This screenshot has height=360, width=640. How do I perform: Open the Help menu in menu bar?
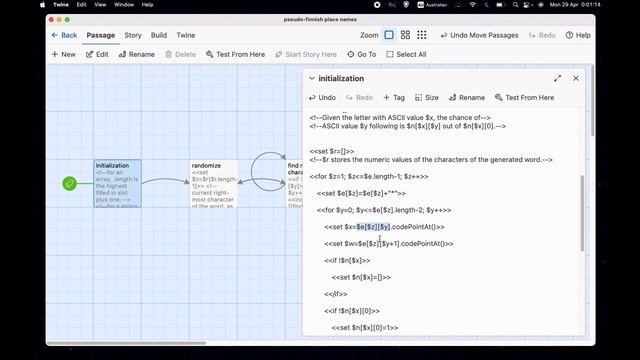tap(147, 5)
